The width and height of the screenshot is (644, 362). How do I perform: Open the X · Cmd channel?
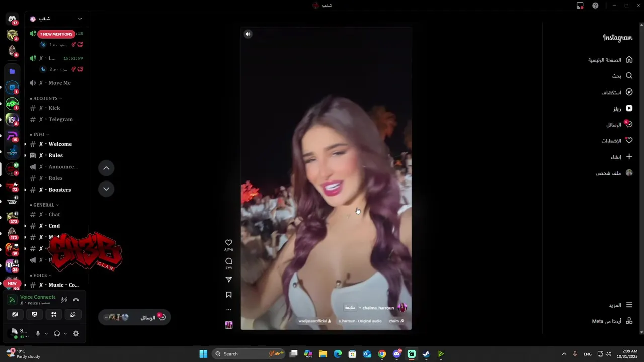[x=56, y=226]
